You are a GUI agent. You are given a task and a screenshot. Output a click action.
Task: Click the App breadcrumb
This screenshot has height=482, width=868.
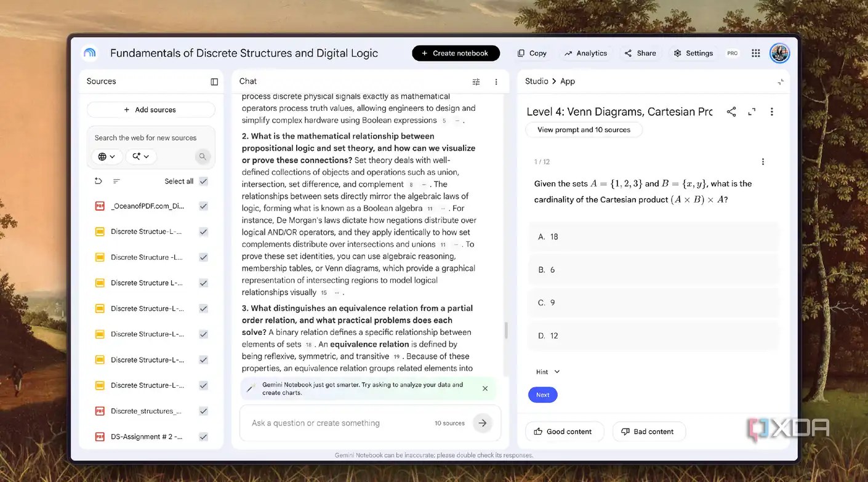click(568, 81)
